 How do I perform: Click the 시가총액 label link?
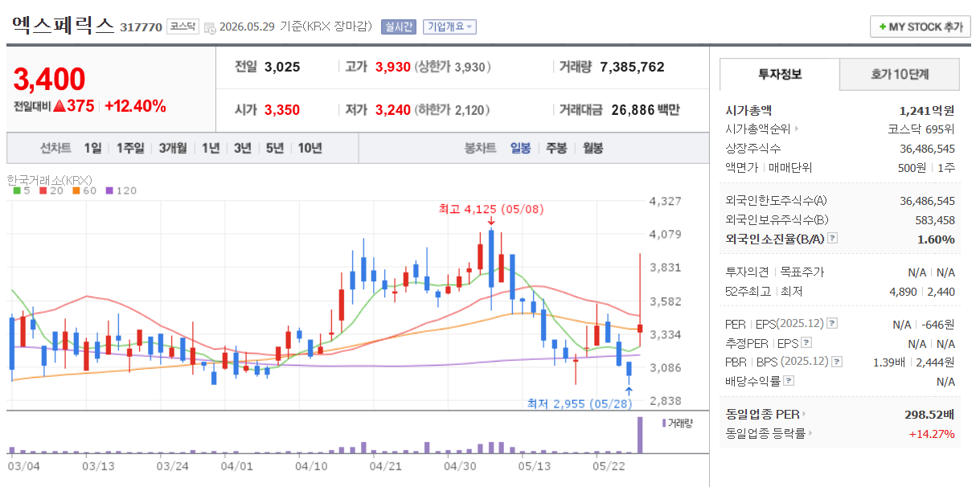tap(748, 110)
